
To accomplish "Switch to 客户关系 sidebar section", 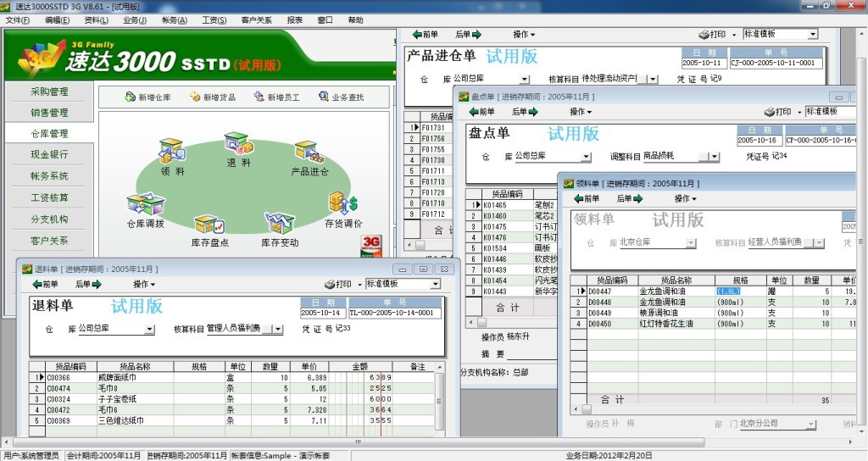I will pos(49,241).
